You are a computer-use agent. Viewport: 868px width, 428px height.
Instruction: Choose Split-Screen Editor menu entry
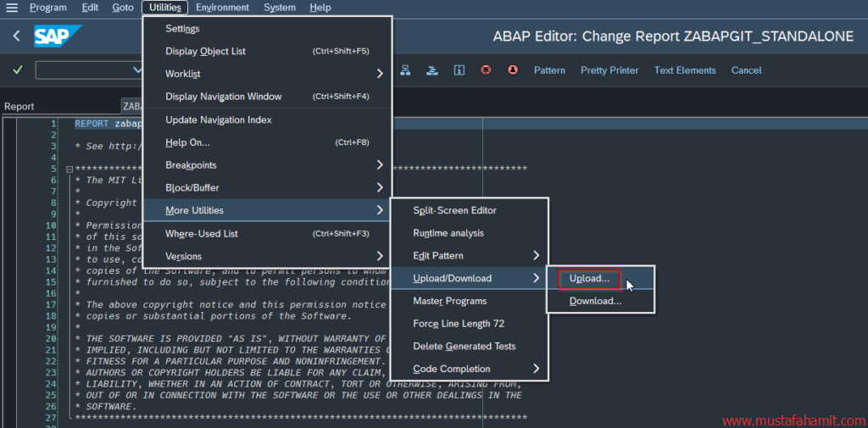[454, 210]
